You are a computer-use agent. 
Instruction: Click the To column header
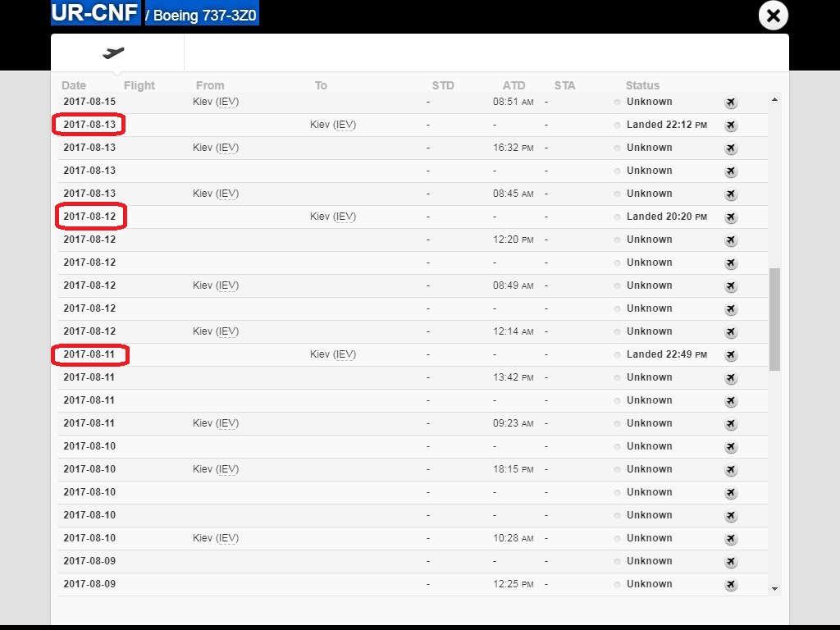click(321, 85)
